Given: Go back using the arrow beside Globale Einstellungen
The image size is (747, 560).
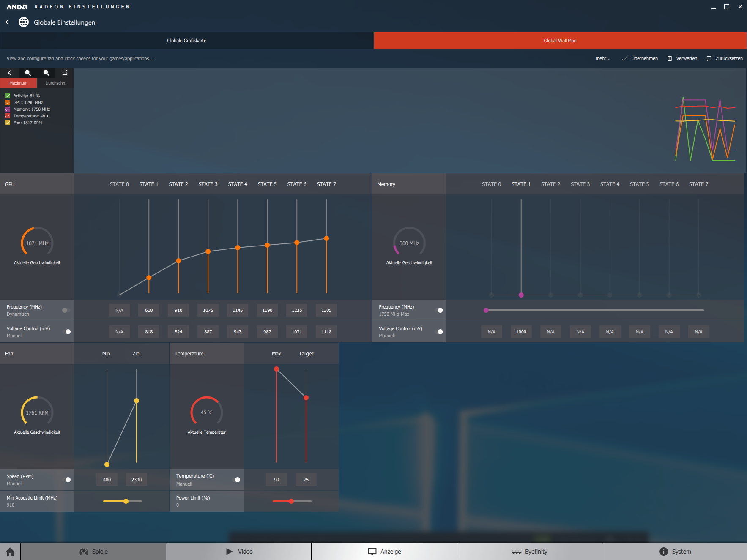Looking at the screenshot, I should click(x=7, y=22).
